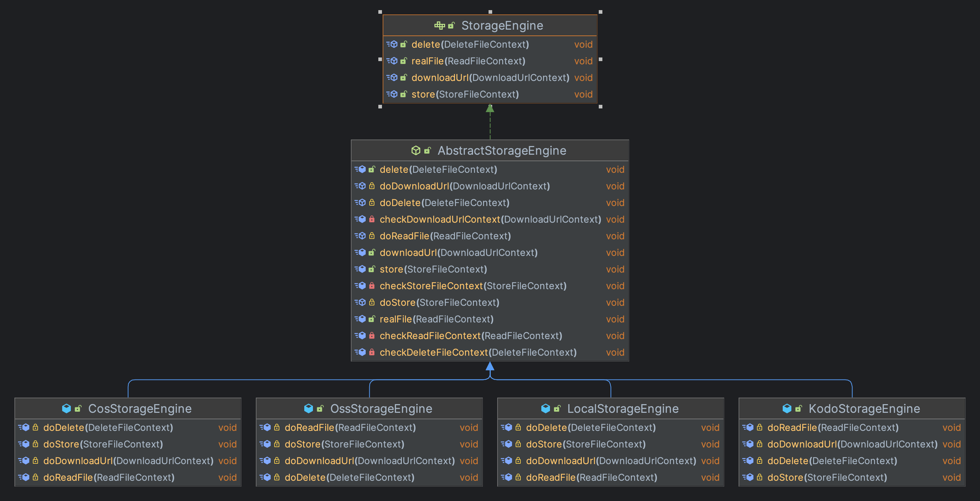
Task: Click the LocalStorageEngine class icon
Action: pyautogui.click(x=546, y=409)
